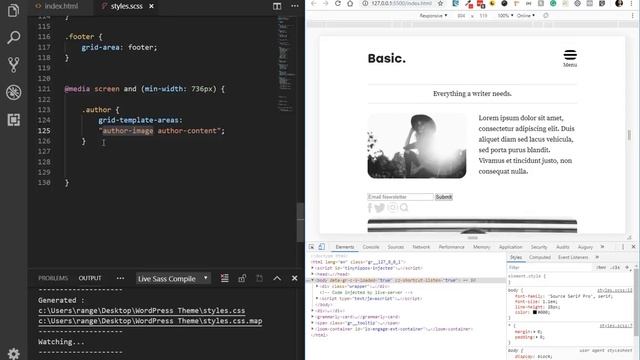Split the editor to the right
This screenshot has width=640, height=360.
click(x=277, y=6)
